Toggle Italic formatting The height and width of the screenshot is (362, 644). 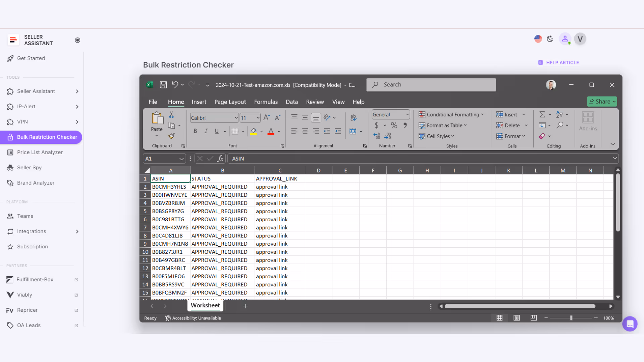(206, 131)
